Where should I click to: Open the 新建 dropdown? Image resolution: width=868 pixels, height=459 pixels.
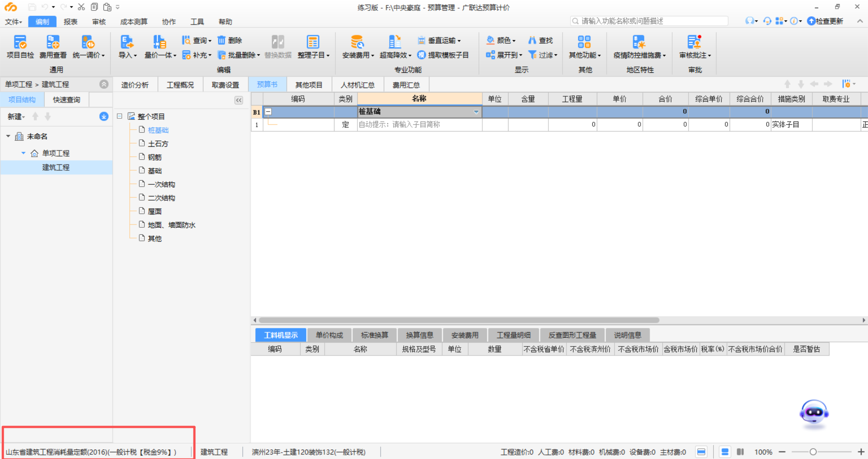pyautogui.click(x=15, y=116)
